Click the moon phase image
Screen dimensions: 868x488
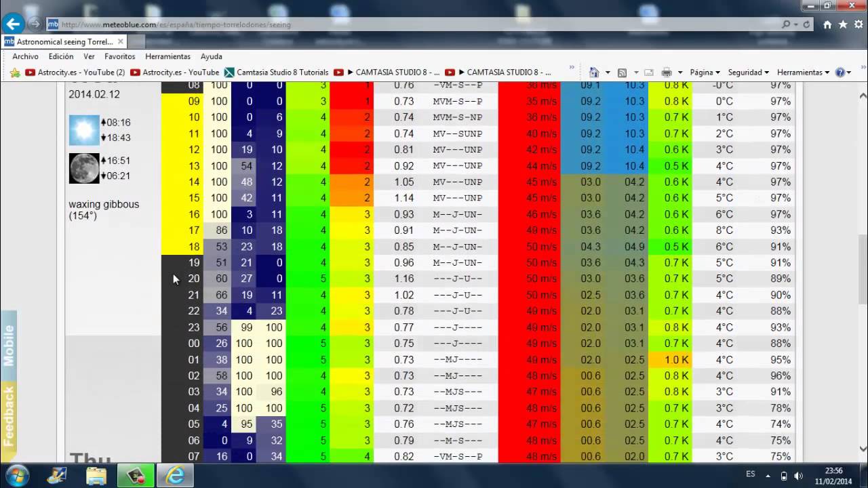click(84, 168)
